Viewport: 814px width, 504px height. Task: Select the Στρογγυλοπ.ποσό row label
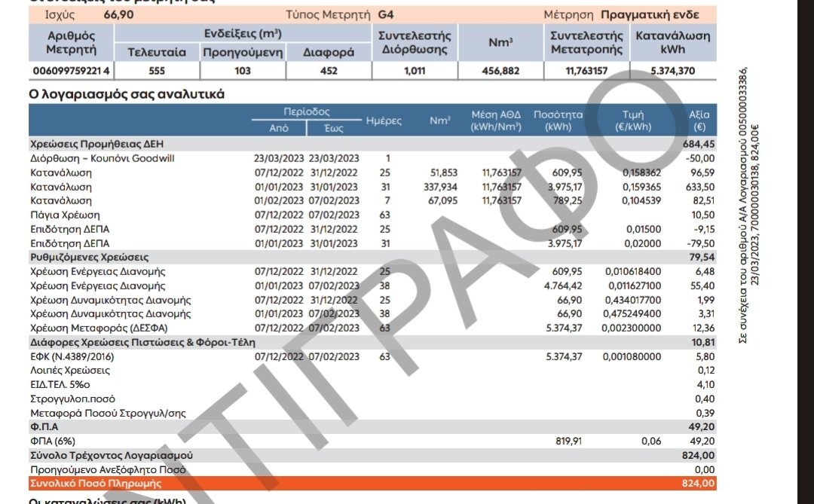click(72, 399)
